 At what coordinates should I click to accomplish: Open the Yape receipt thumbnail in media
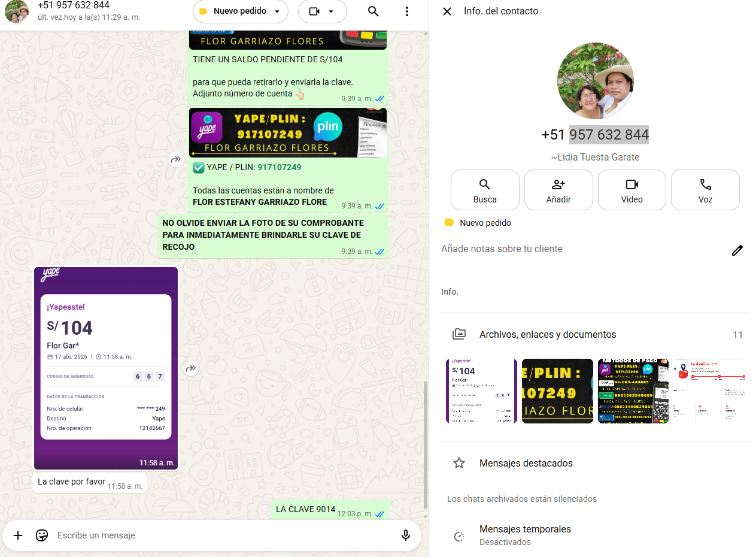click(481, 391)
